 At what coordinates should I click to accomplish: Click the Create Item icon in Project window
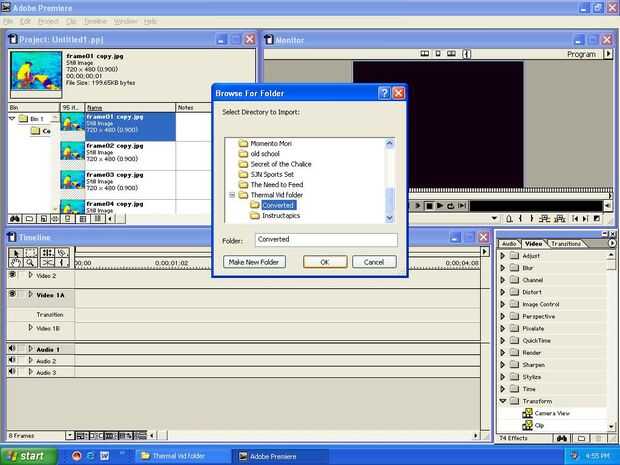click(x=43, y=219)
